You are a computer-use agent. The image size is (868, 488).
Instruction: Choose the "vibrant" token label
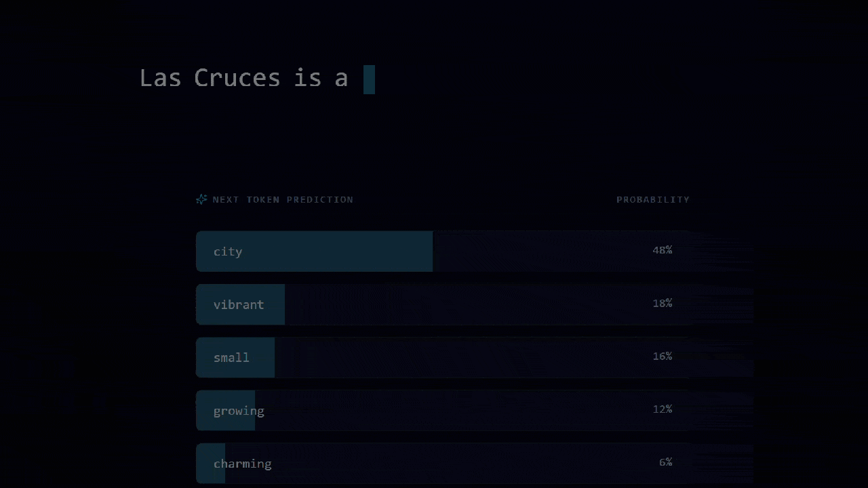click(239, 304)
